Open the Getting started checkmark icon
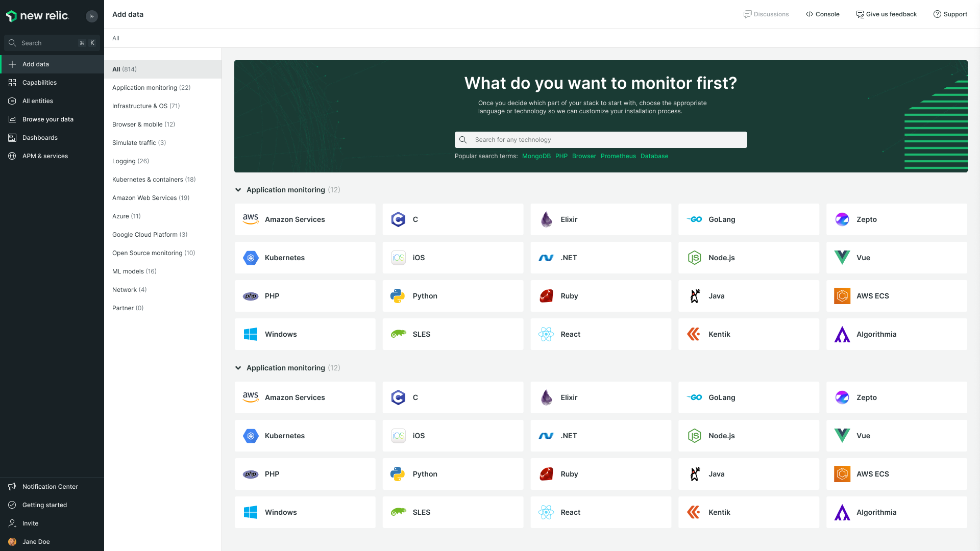Image resolution: width=980 pixels, height=551 pixels. [x=12, y=505]
